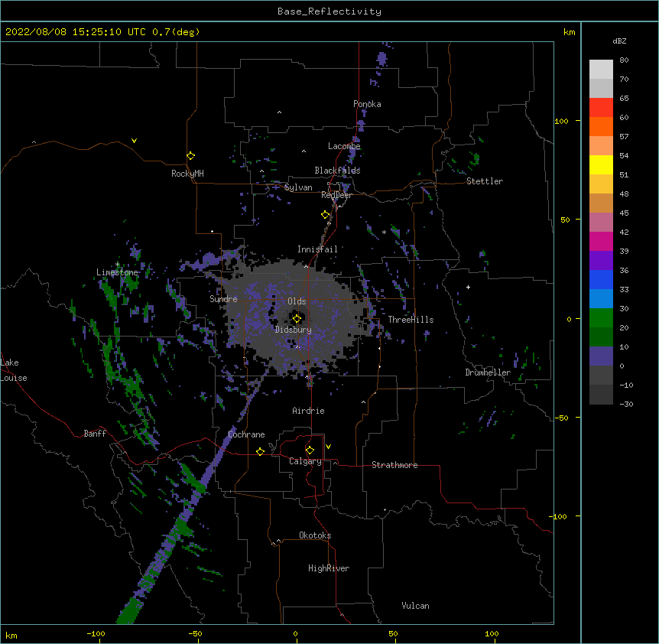Select the -30 value on the dBZ scale

coord(626,405)
